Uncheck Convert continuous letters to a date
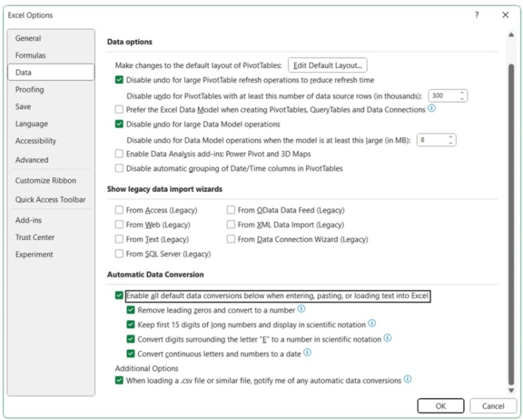Screen dimensions: 523x420 [x=131, y=353]
